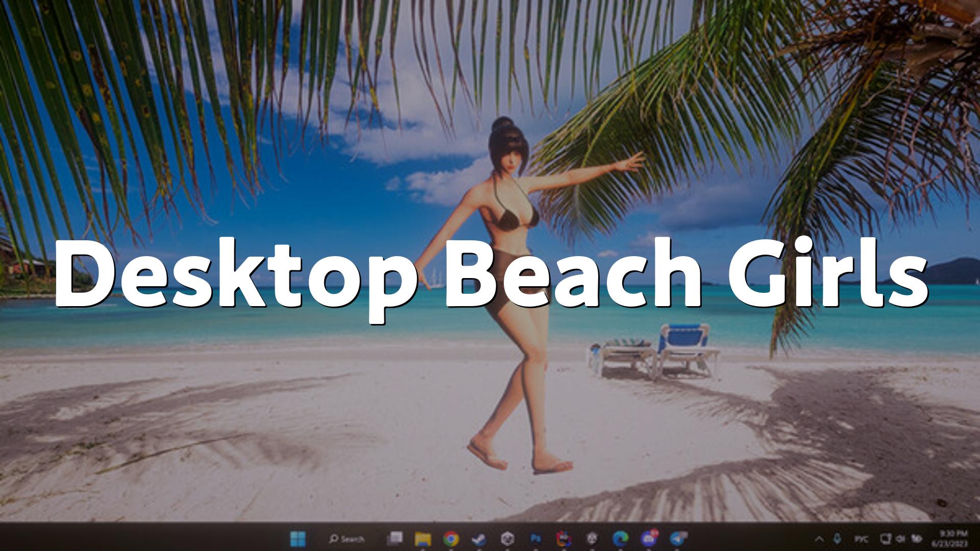This screenshot has width=980, height=551.
Task: Open Telegram from the taskbar
Action: click(677, 538)
